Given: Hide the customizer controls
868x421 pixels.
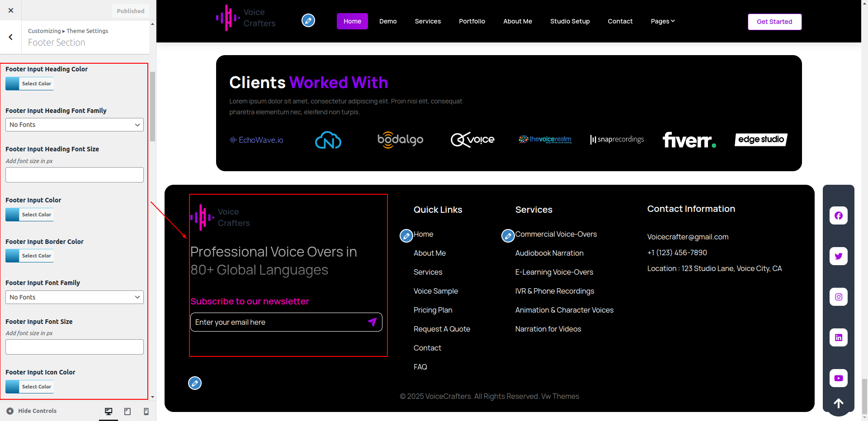Looking at the screenshot, I should pyautogui.click(x=32, y=411).
